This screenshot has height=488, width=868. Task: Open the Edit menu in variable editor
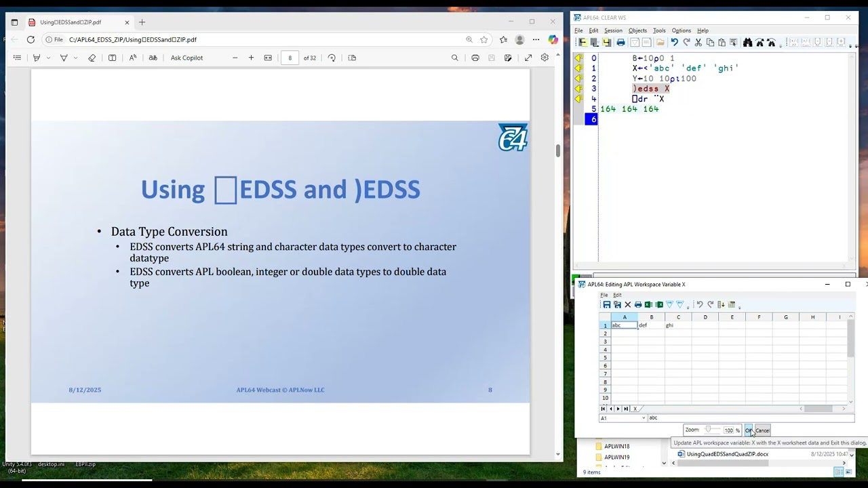(617, 295)
